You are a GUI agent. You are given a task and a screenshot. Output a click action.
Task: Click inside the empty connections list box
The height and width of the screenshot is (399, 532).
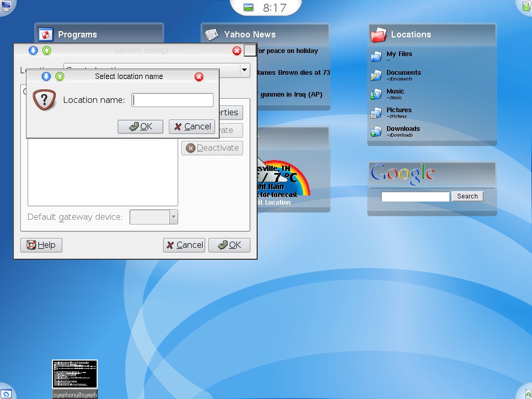[x=102, y=171]
